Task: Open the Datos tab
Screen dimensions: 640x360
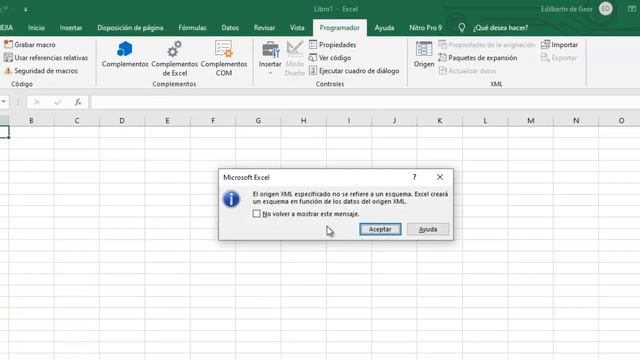Action: click(230, 27)
